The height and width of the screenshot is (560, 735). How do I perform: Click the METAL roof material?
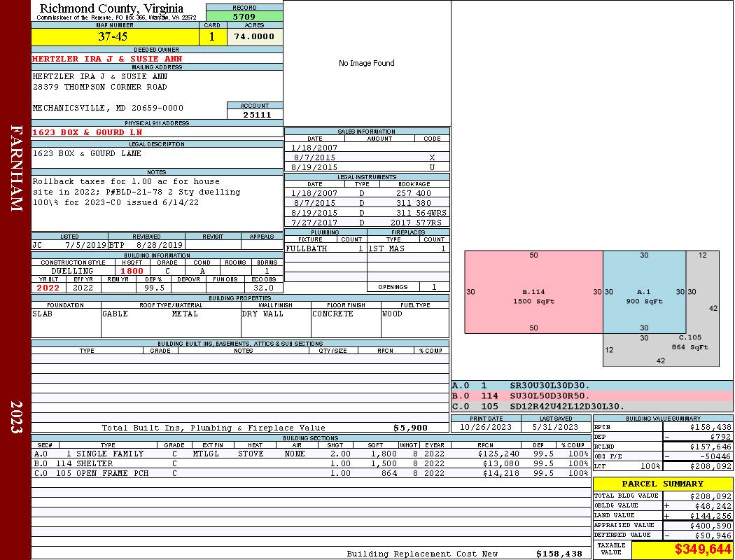coord(185,314)
